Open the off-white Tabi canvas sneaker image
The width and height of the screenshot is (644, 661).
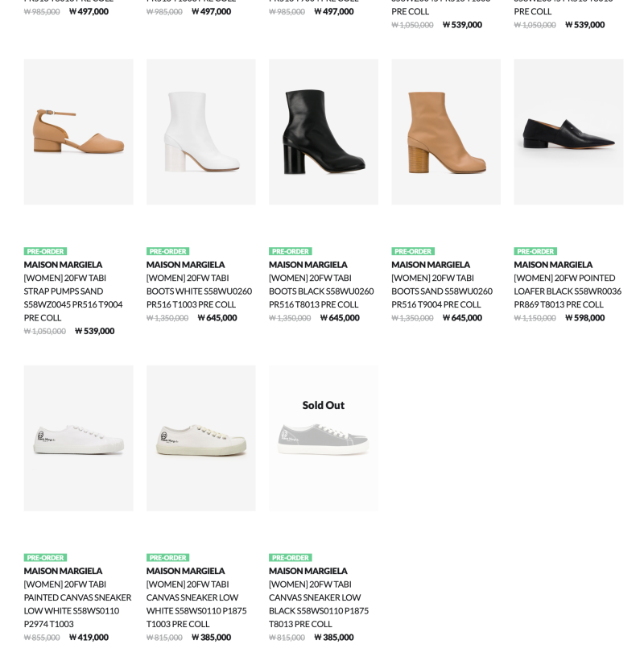pos(201,439)
